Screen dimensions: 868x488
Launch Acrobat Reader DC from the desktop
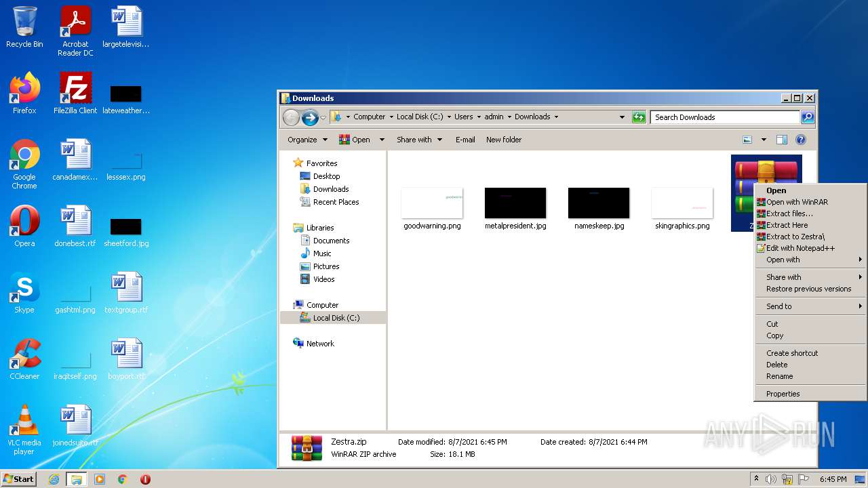[75, 31]
